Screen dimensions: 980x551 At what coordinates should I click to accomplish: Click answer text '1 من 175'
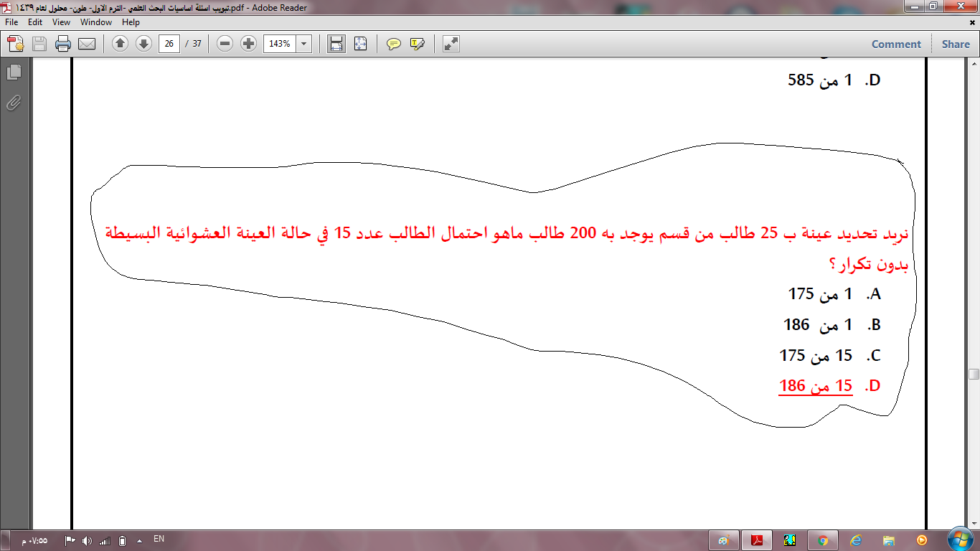click(x=820, y=294)
